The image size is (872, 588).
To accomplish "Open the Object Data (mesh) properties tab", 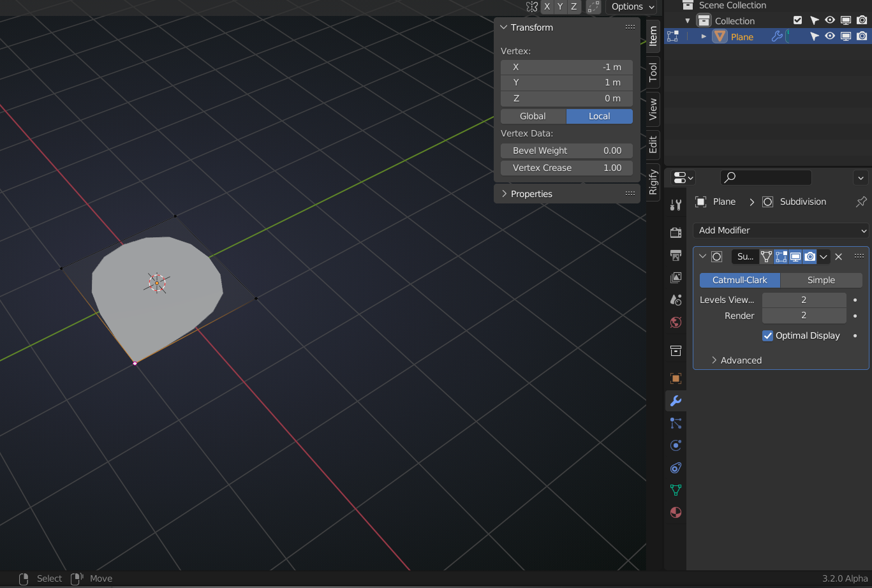I will coord(676,490).
